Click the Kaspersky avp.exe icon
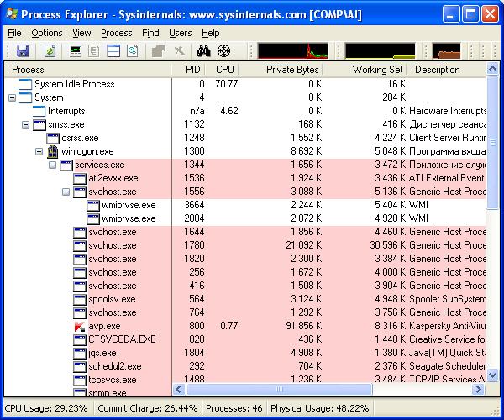Screen dimensions: 504x420 click(x=80, y=326)
